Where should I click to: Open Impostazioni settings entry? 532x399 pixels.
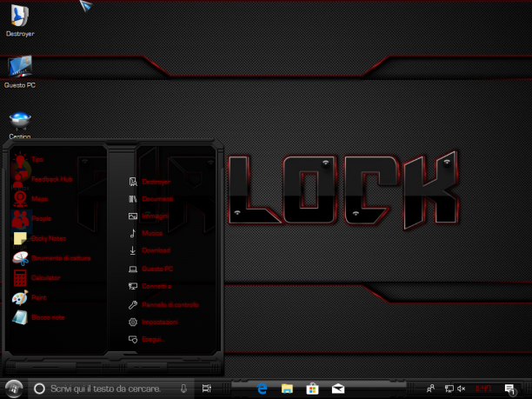tap(153, 322)
